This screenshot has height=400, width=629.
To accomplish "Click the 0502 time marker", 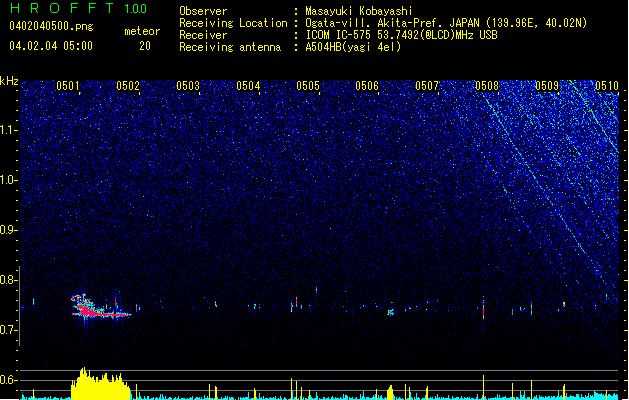I will click(128, 86).
